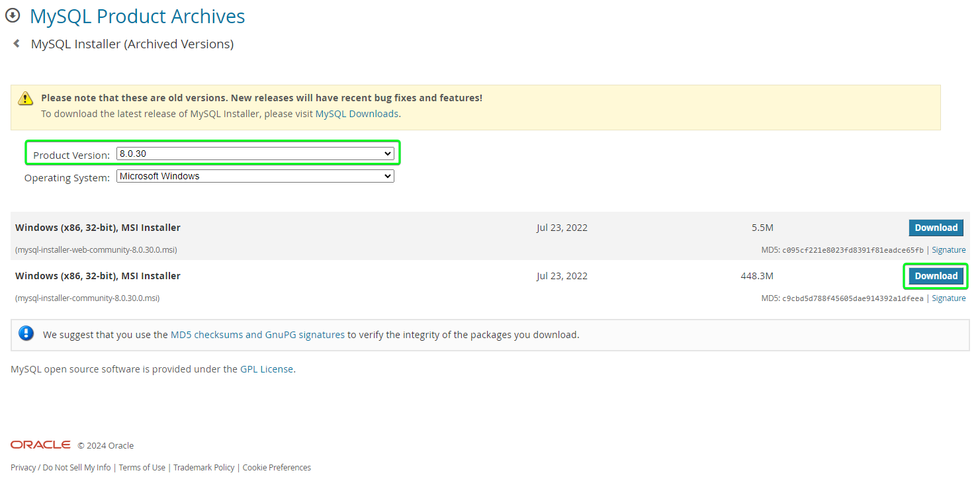Click the download arrow icon beside MySQL Product Archives
Screen dimensions: 980x483
pyautogui.click(x=13, y=15)
